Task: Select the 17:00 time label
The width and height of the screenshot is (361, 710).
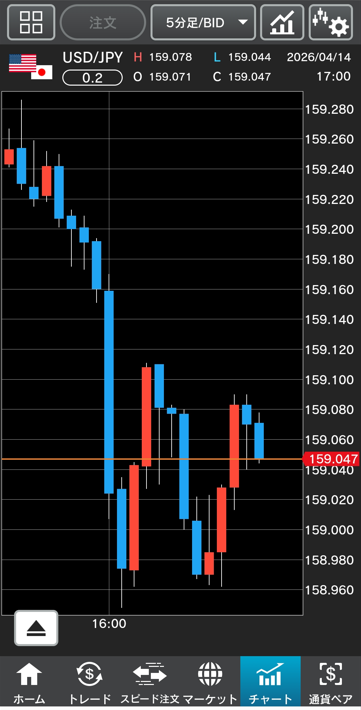Action: [333, 77]
